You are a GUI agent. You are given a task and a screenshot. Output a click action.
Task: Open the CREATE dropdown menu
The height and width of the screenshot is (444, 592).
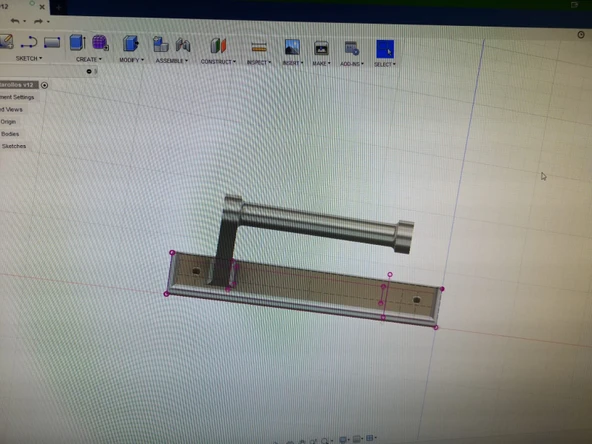point(89,59)
